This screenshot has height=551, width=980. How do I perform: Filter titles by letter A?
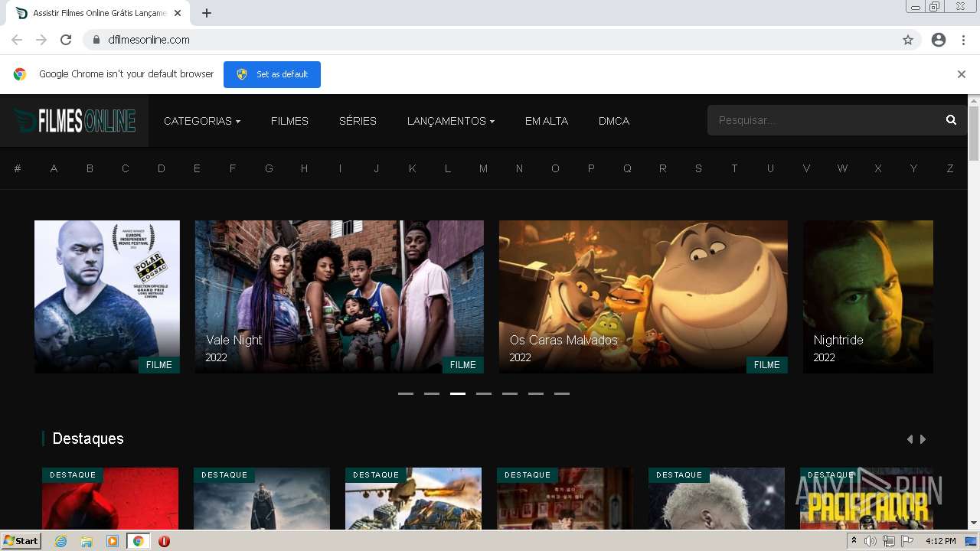pos(54,168)
